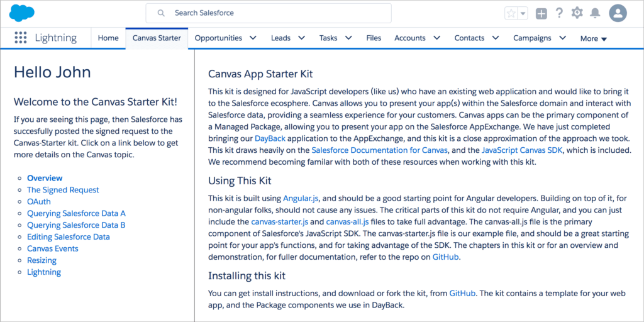View the notifications bell icon
Screen dimensions: 644x322
pos(595,13)
